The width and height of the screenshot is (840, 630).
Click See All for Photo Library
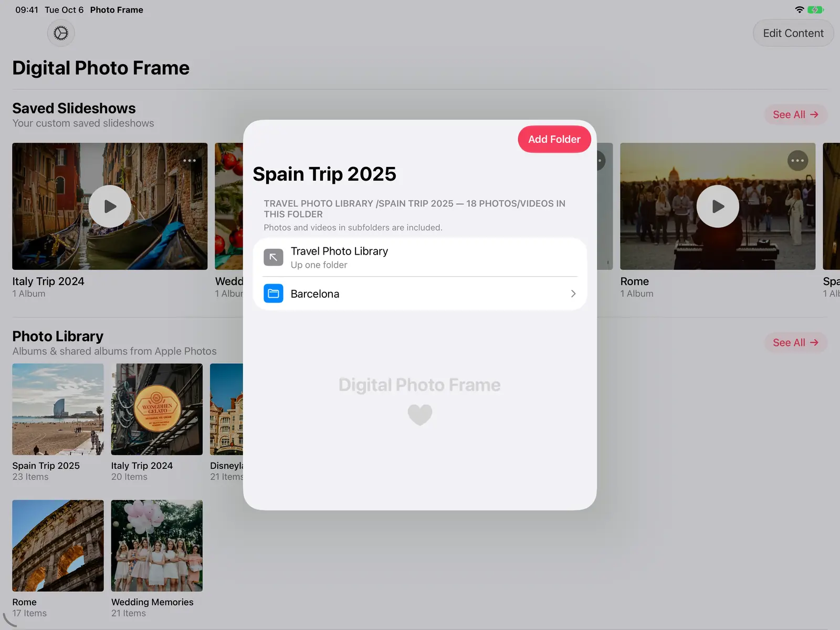coord(795,342)
